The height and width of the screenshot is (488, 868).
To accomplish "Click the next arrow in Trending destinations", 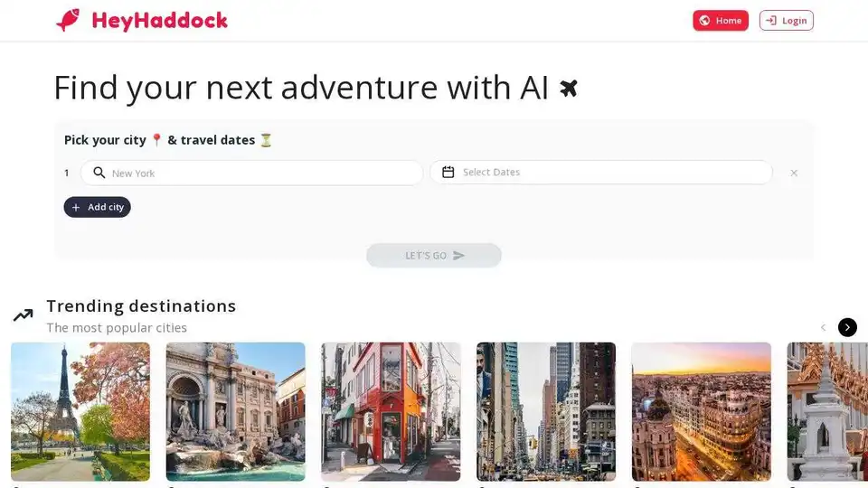I will 847,327.
